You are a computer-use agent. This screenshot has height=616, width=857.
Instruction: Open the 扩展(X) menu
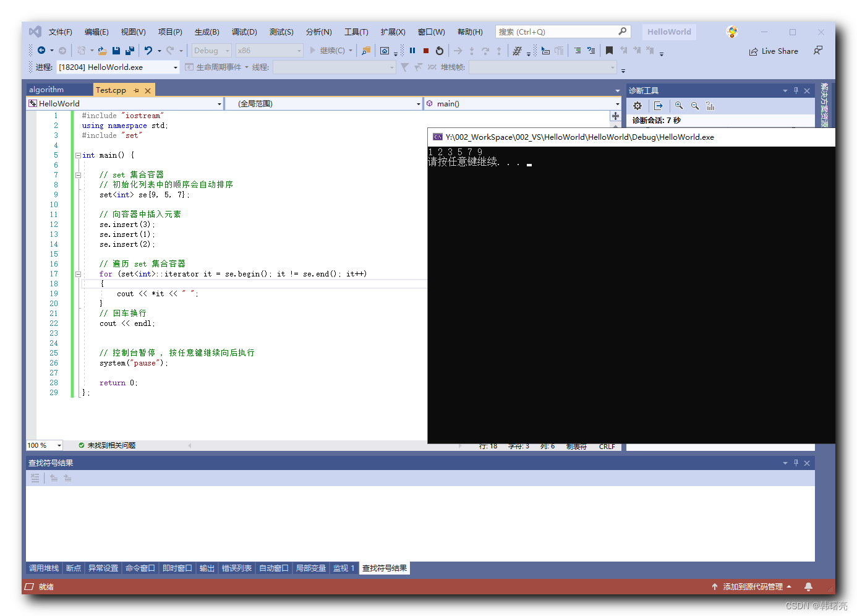point(393,32)
